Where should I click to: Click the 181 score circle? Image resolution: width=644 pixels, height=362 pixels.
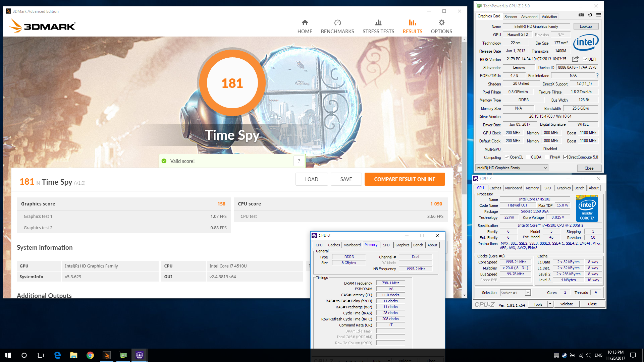click(x=232, y=83)
